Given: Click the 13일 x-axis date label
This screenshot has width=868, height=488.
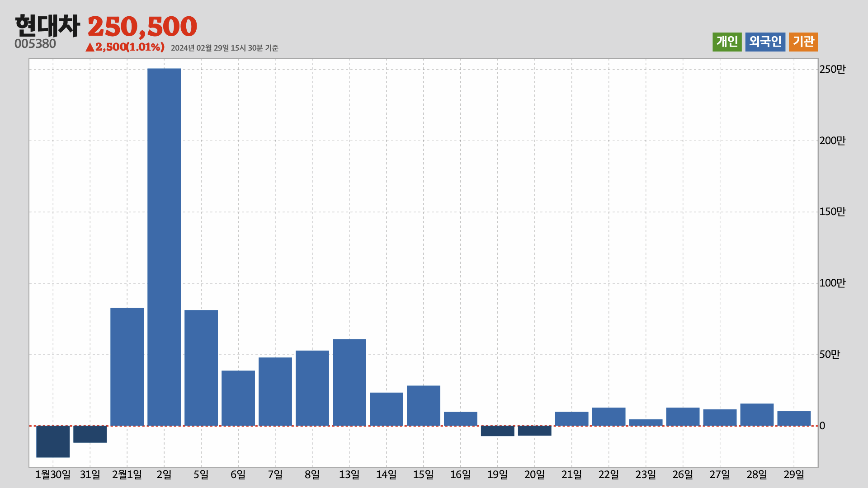Looking at the screenshot, I should tap(349, 475).
